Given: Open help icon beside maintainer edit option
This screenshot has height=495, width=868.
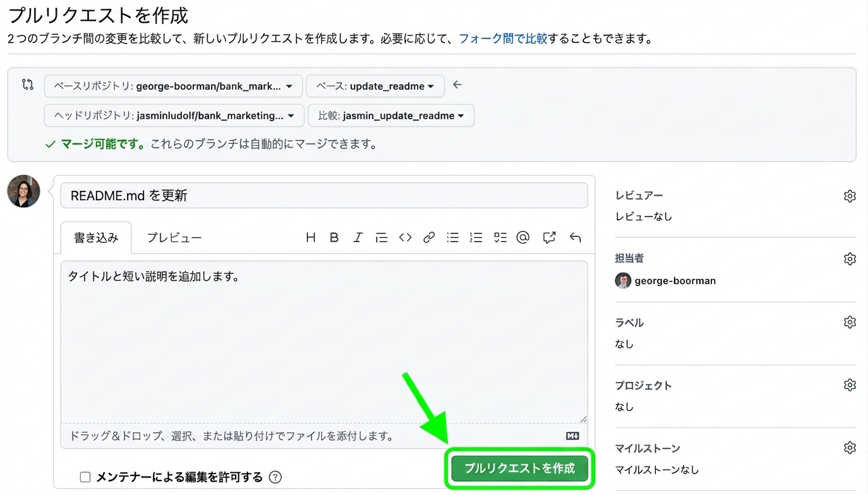Looking at the screenshot, I should coord(275,477).
